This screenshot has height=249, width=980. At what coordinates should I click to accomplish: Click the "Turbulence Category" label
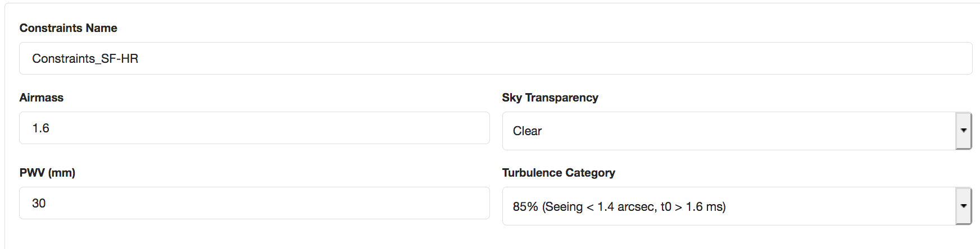click(x=558, y=173)
